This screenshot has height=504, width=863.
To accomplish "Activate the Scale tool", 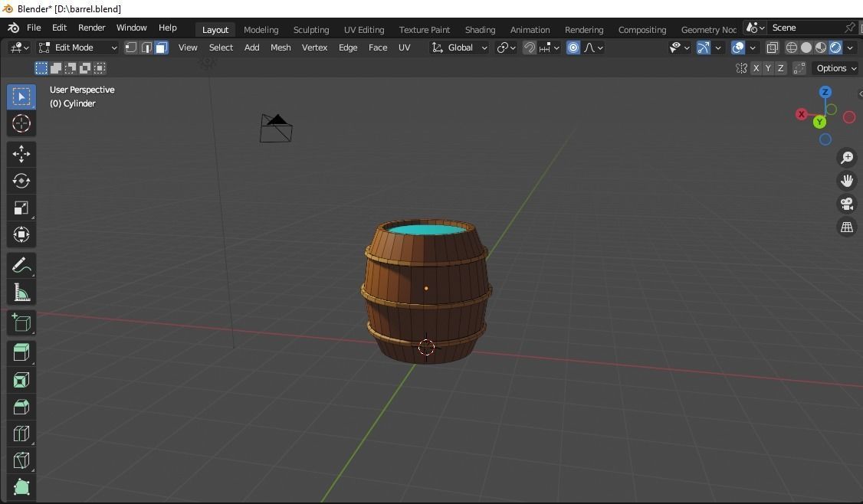I will pyautogui.click(x=21, y=208).
